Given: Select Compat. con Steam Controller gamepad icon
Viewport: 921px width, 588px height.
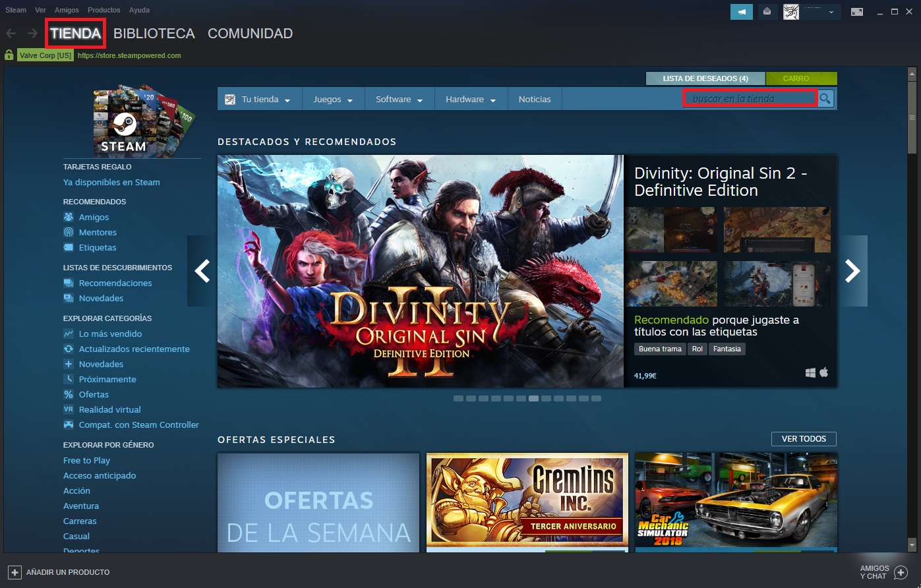Looking at the screenshot, I should (x=70, y=425).
